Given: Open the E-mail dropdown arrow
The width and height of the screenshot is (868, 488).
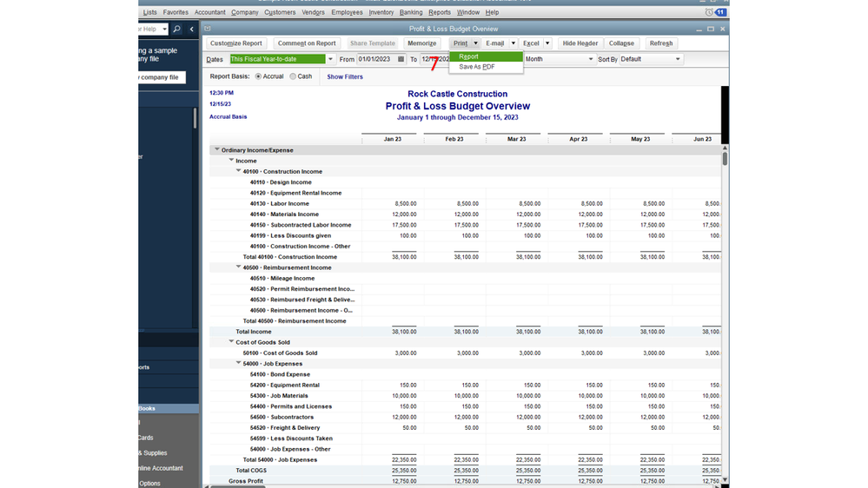Looking at the screenshot, I should click(513, 43).
